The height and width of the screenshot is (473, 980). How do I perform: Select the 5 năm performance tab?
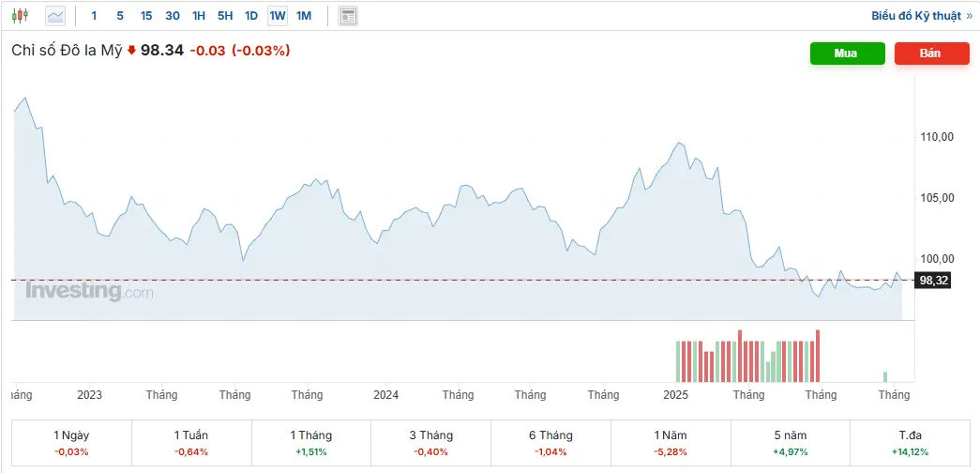(x=790, y=443)
